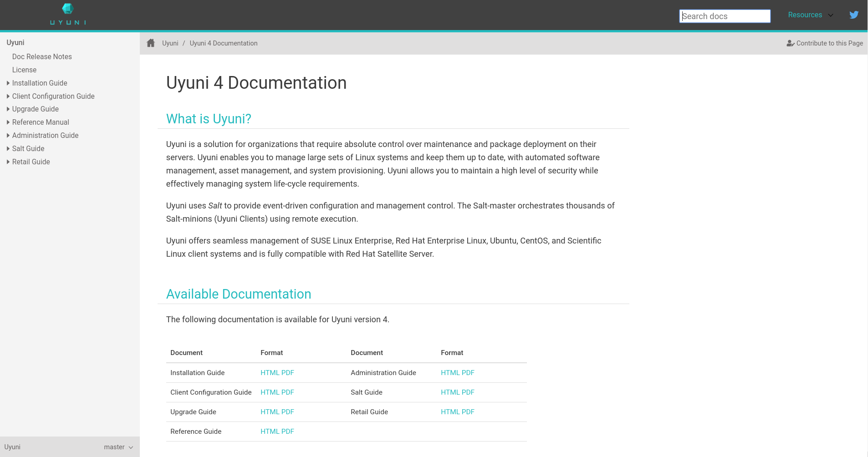Open Administration Guide HTML link
This screenshot has width=868, height=457.
450,373
